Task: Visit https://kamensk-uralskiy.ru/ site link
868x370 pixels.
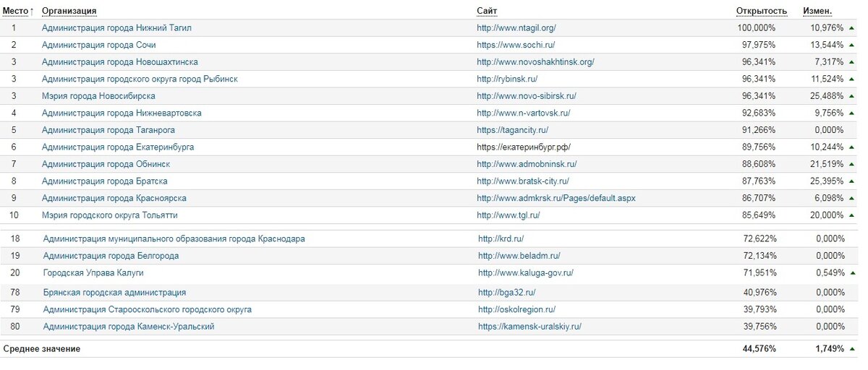Action: (529, 327)
